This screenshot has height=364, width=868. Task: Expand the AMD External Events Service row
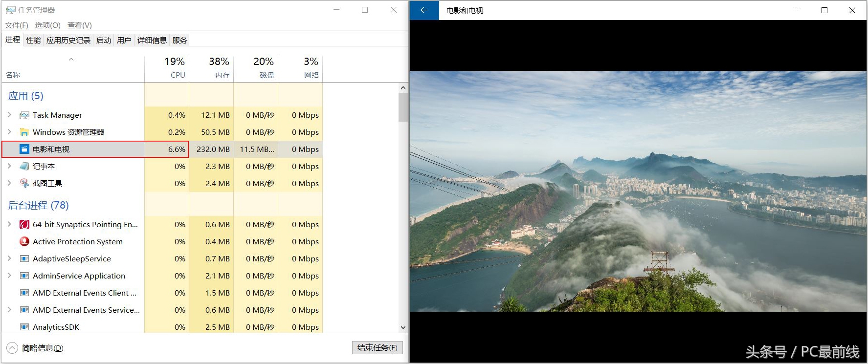click(9, 310)
